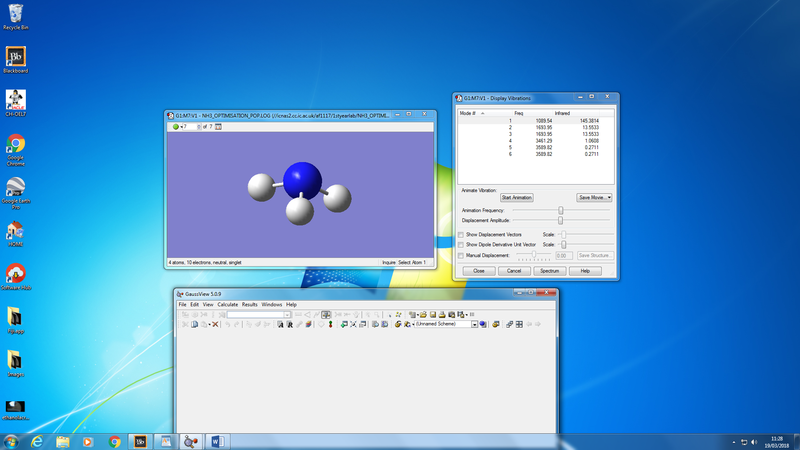The height and width of the screenshot is (450, 800).
Task: Check the Manual Displacement option
Action: (461, 255)
